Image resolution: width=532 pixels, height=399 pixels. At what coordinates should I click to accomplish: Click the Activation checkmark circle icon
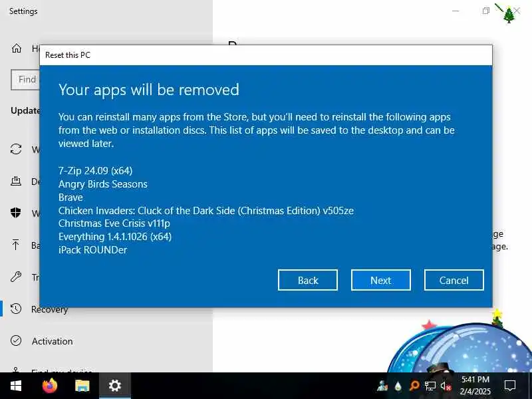click(16, 340)
